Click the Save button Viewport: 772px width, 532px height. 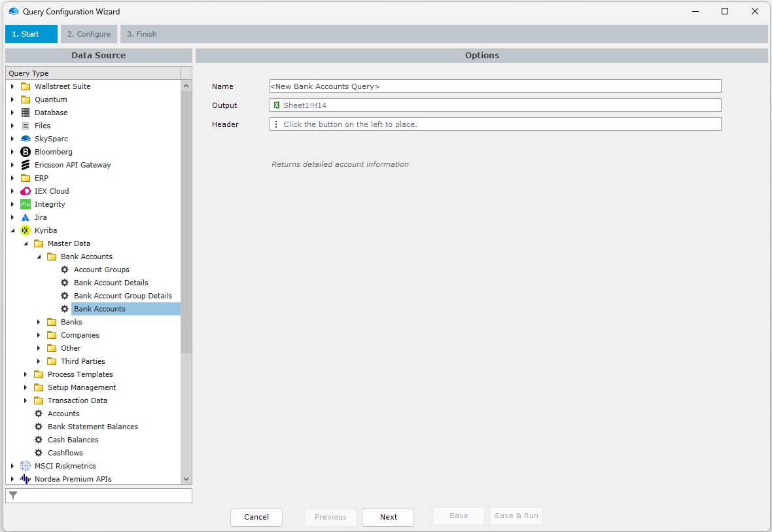coord(459,516)
